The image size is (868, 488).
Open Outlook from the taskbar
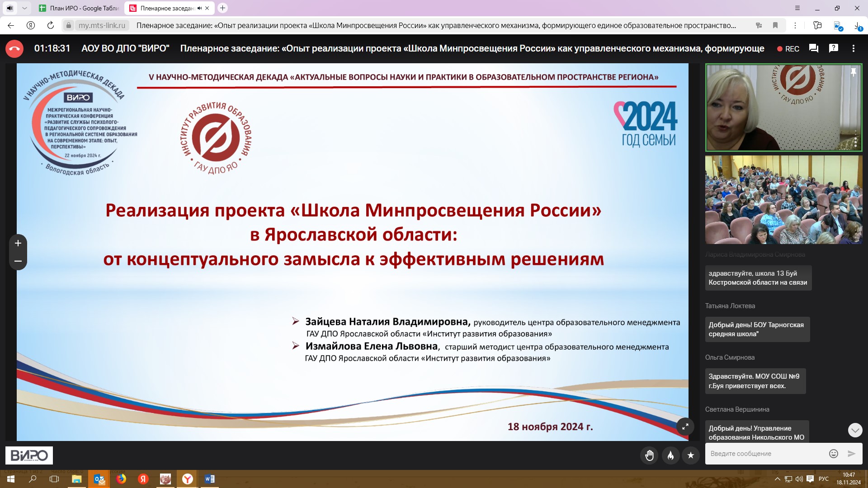[x=99, y=479]
